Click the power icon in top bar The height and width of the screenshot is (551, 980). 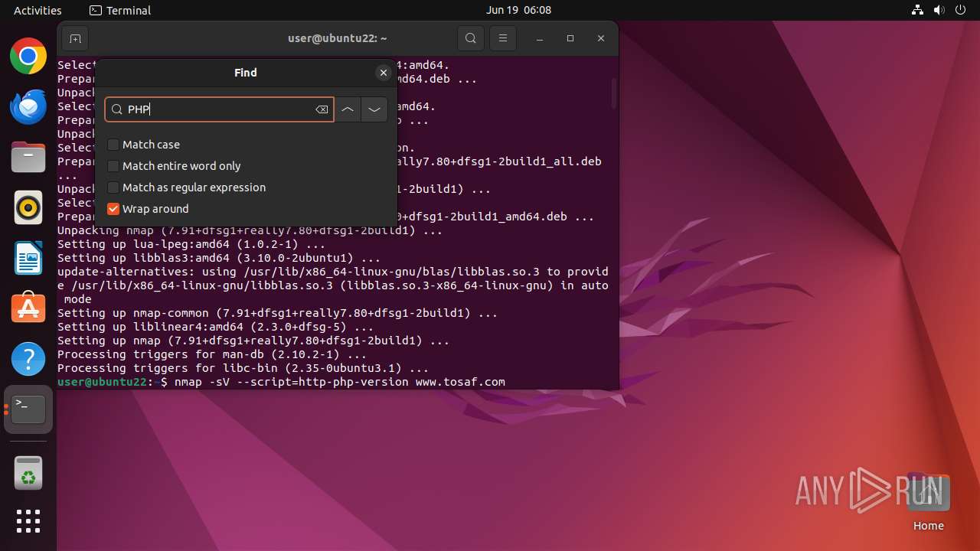[960, 10]
